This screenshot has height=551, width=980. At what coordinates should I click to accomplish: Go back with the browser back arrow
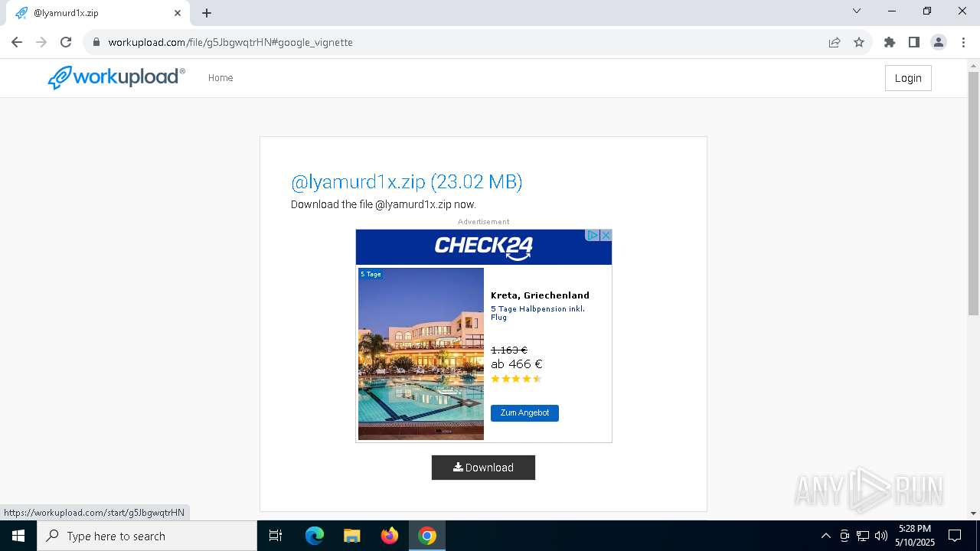pos(17,42)
